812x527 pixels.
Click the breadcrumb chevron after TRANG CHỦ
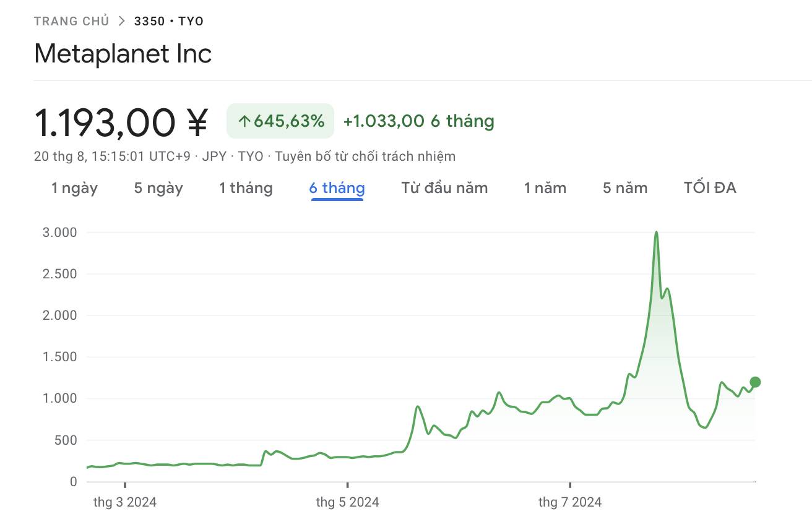point(121,21)
